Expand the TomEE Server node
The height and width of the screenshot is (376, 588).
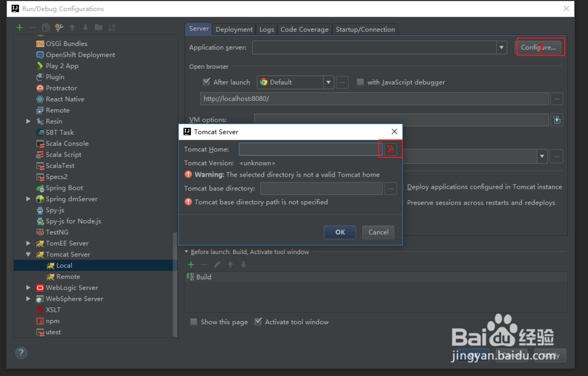pos(28,243)
